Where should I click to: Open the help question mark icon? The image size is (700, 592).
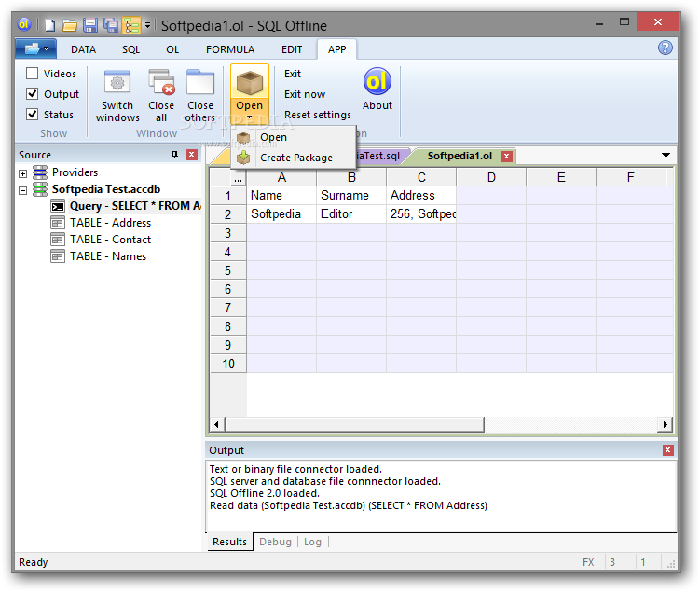coord(665,48)
